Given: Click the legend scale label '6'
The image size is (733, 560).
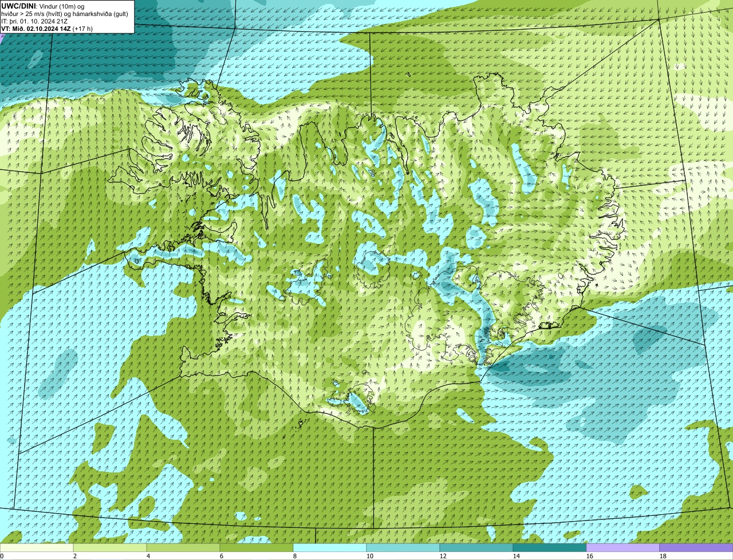Looking at the screenshot, I should pos(222,556).
